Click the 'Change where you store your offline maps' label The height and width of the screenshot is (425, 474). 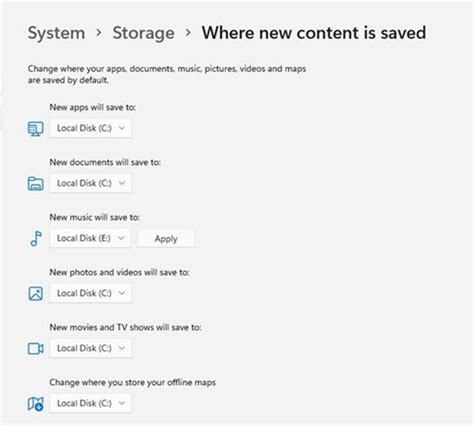tap(133, 382)
